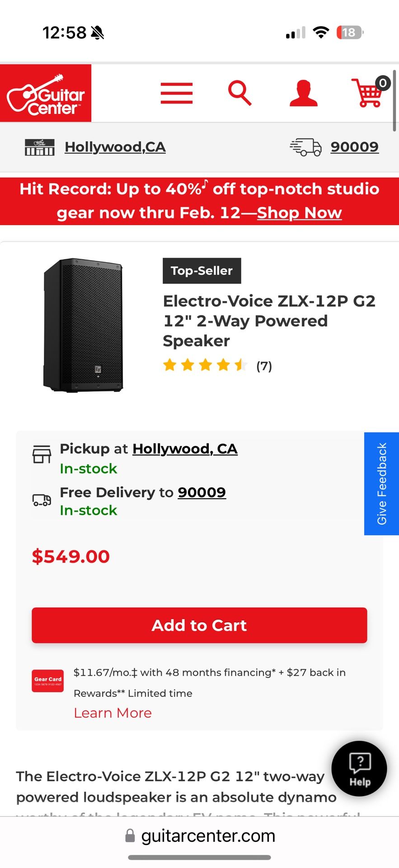Screen dimensions: 399x868
Task: Tap the Guitar Center logo
Action: (x=46, y=94)
